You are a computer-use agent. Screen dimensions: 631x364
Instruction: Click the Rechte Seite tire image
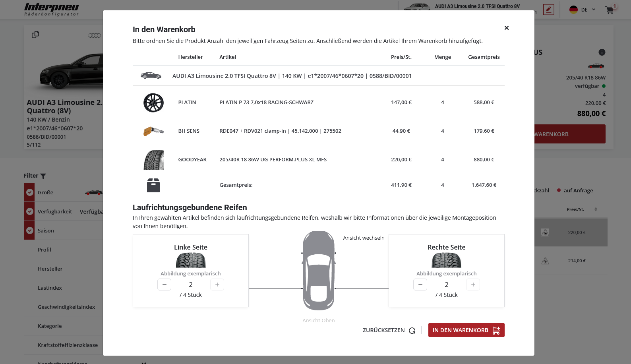click(x=447, y=260)
